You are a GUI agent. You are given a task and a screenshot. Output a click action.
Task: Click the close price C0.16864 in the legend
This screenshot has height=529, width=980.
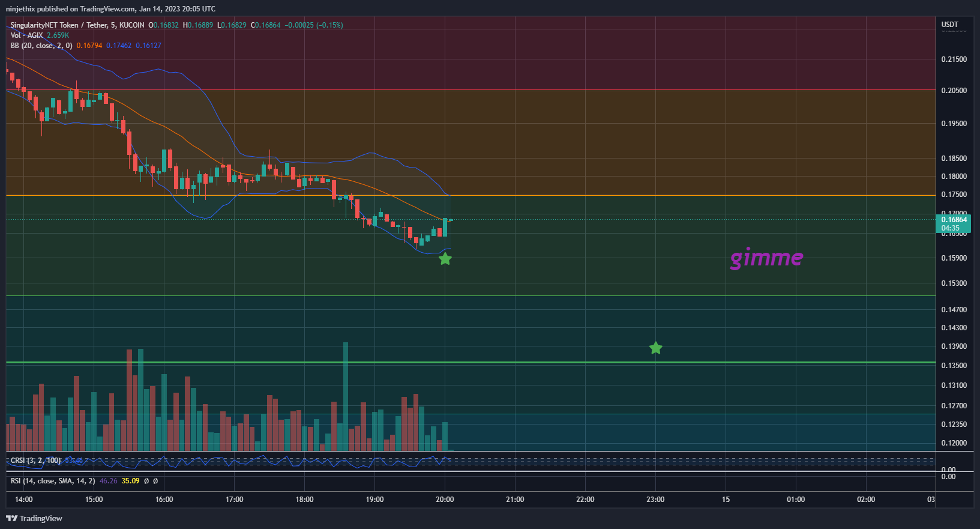pyautogui.click(x=265, y=25)
